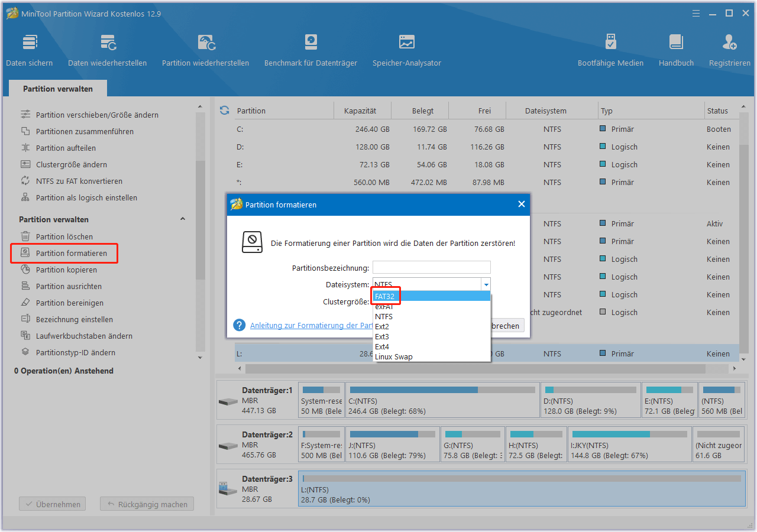
Task: Choose Linux Swap from file system list
Action: click(432, 357)
